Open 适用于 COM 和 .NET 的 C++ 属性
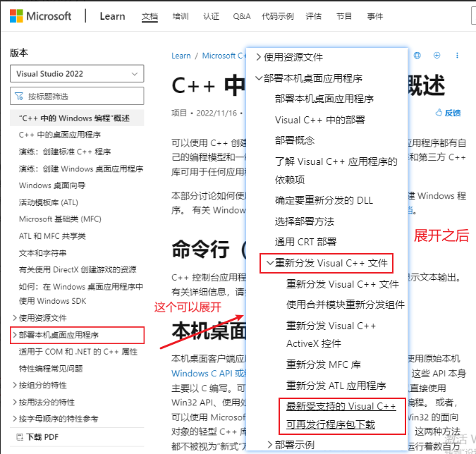This screenshot has height=454, width=476. click(78, 352)
